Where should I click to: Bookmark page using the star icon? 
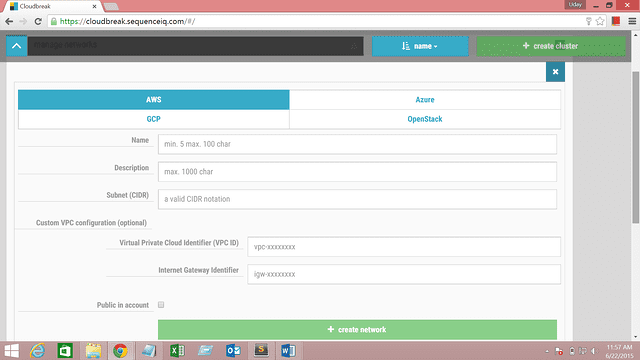600,21
